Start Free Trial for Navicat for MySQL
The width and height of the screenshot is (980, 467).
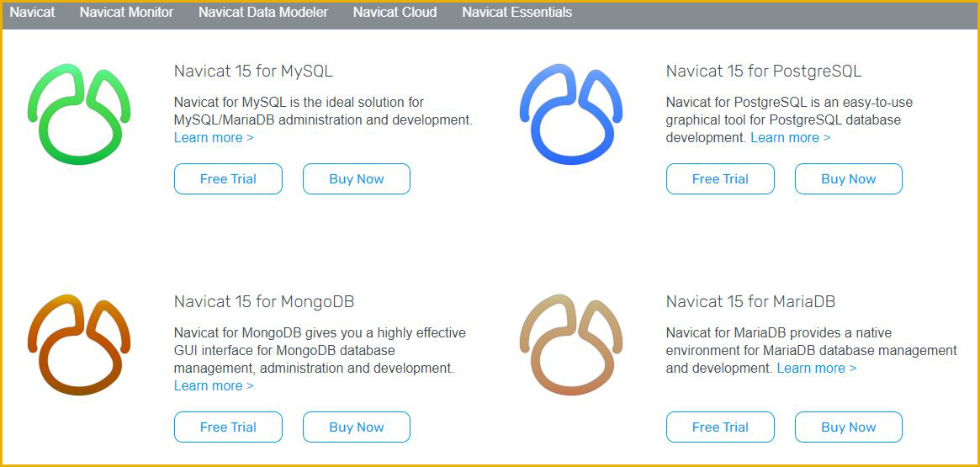(228, 178)
